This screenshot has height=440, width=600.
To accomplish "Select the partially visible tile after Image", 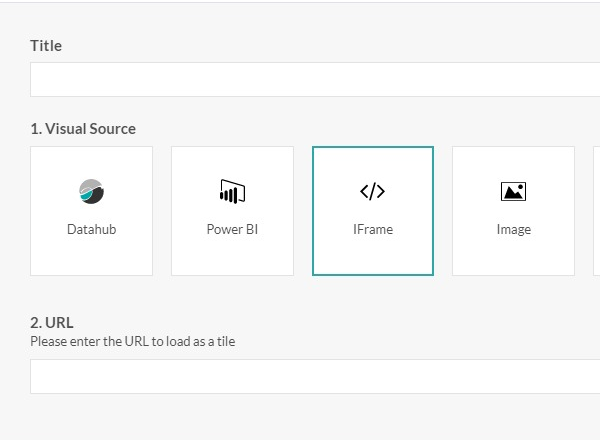I will 596,211.
